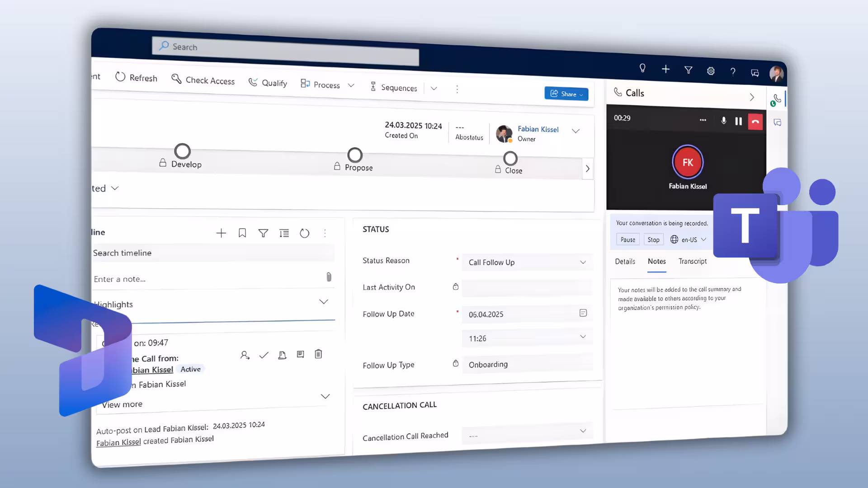
Task: Open settings gear in top bar
Action: (711, 71)
